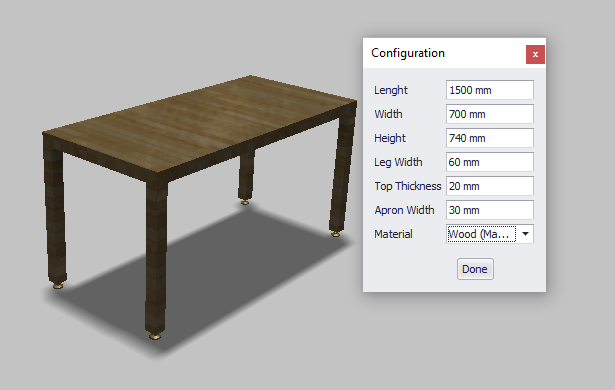This screenshot has width=615, height=390.
Task: Click the Top Thickness label
Action: [408, 186]
